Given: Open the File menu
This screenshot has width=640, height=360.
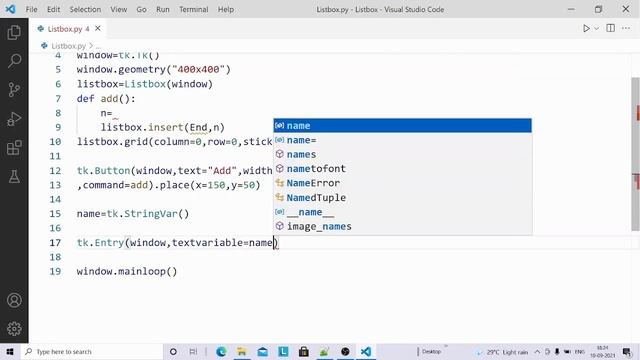Looking at the screenshot, I should [x=31, y=9].
